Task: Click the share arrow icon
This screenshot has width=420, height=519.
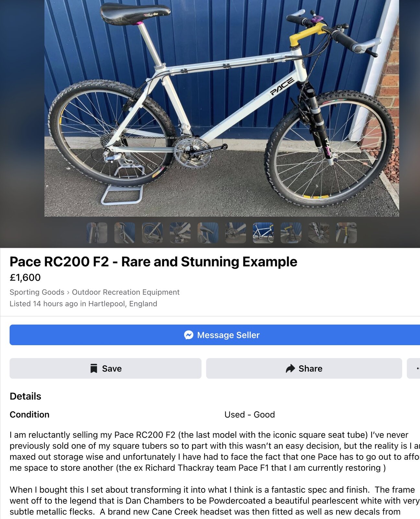Action: tap(290, 368)
